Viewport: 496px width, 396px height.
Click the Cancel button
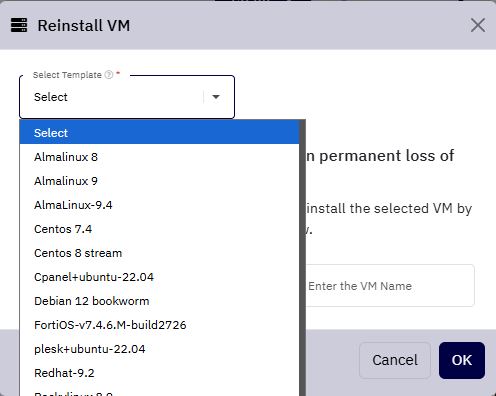(x=395, y=360)
